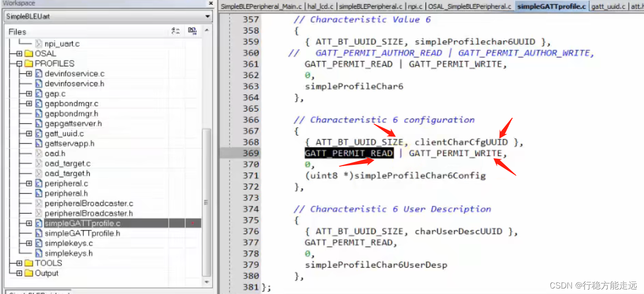
Task: Click the commented GATT_PERMIT_AUTHOR_WRITE on line 360
Action: [x=524, y=53]
